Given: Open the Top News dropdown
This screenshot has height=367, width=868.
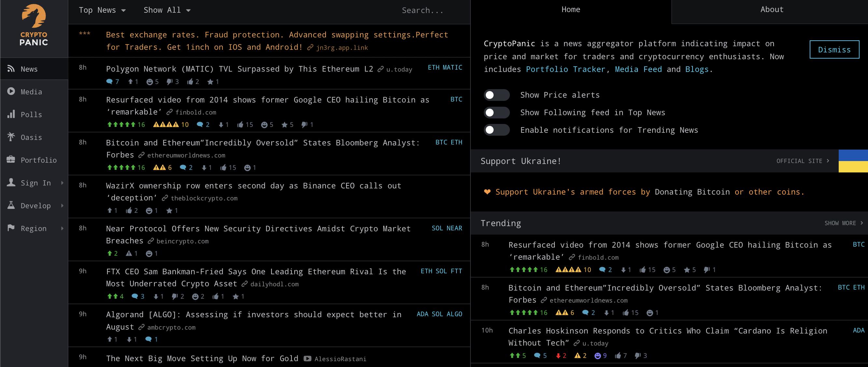Looking at the screenshot, I should (102, 10).
